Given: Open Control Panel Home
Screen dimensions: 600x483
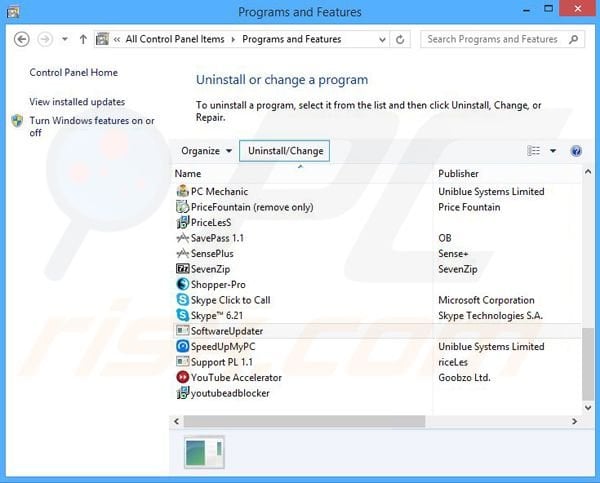Looking at the screenshot, I should click(73, 72).
